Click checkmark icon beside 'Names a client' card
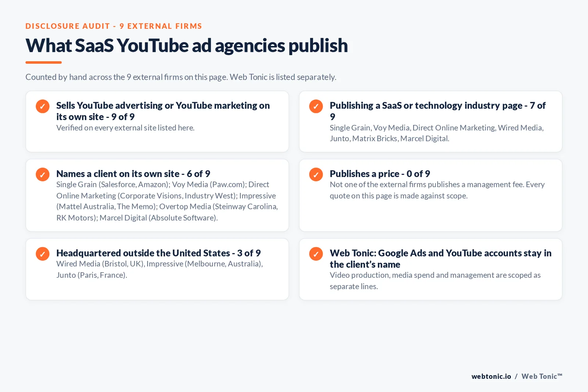This screenshot has width=588, height=392. pos(43,175)
